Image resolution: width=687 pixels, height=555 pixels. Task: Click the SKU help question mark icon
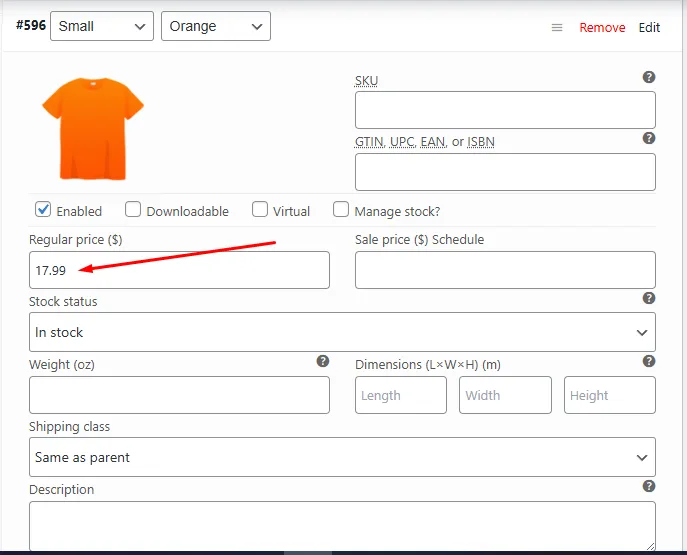click(649, 77)
